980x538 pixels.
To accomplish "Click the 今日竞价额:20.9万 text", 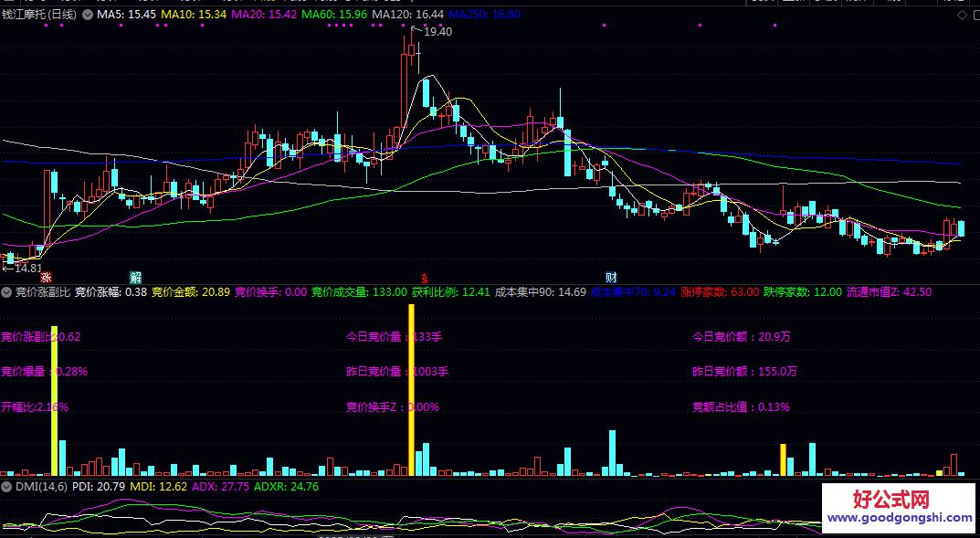I will (742, 337).
